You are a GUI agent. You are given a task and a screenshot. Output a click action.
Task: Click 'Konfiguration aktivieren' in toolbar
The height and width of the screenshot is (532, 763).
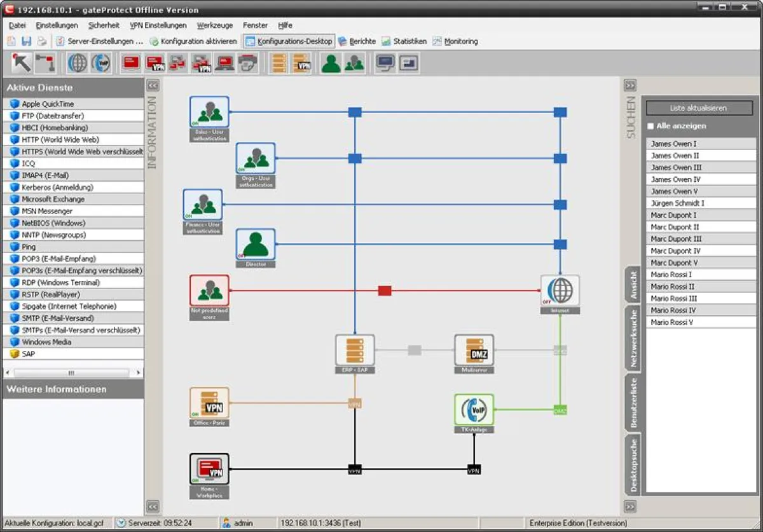coord(193,41)
